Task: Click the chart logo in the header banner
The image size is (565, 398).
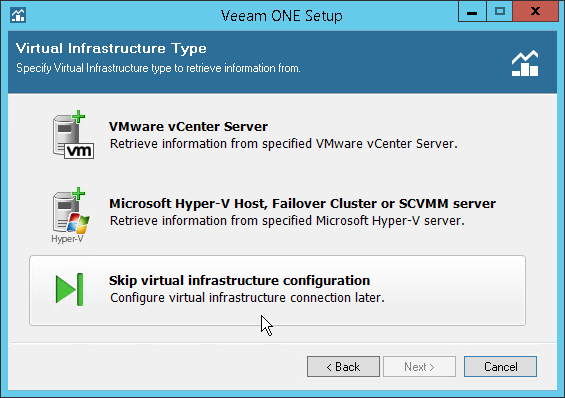Action: pyautogui.click(x=525, y=63)
